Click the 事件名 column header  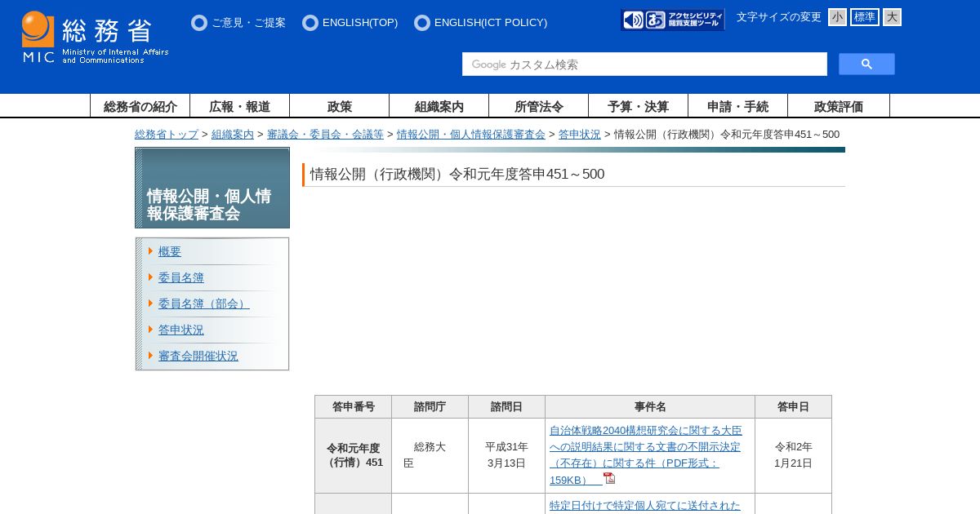point(650,407)
